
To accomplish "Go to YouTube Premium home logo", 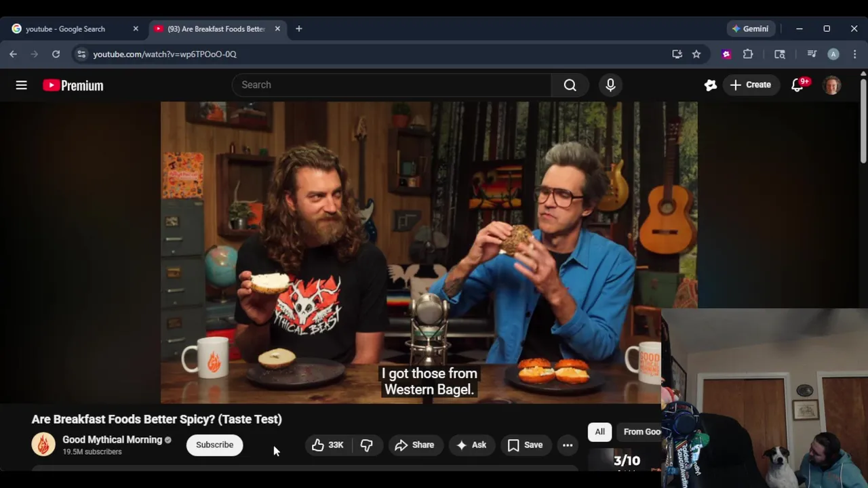I will tap(73, 85).
